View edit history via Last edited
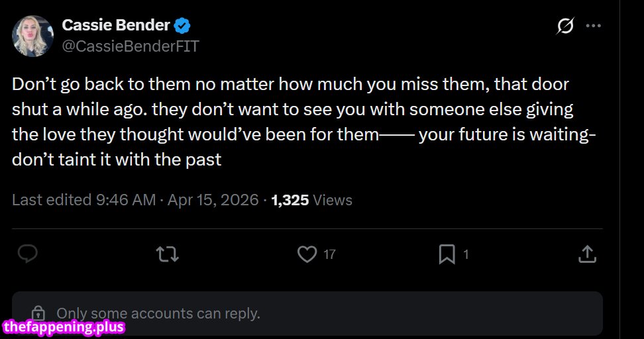Viewport: 644px width, 339px height. click(83, 200)
